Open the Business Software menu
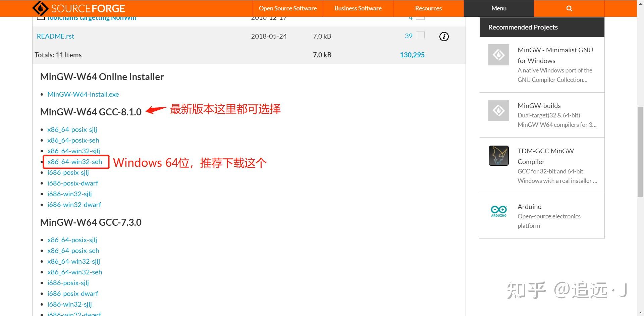The height and width of the screenshot is (316, 644). [358, 8]
